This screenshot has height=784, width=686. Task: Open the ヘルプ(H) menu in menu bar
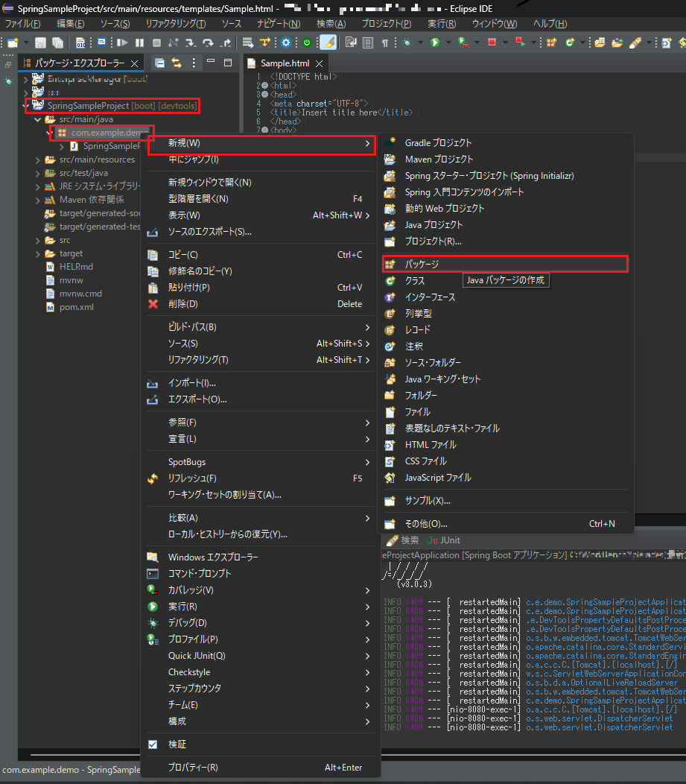tap(550, 24)
